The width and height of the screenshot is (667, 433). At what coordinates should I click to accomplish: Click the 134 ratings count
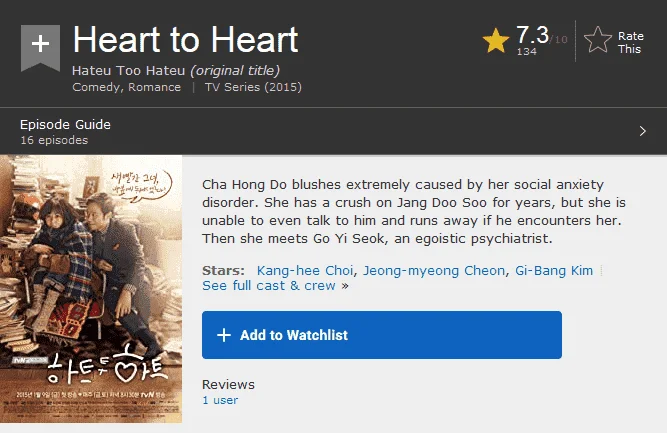[x=527, y=52]
